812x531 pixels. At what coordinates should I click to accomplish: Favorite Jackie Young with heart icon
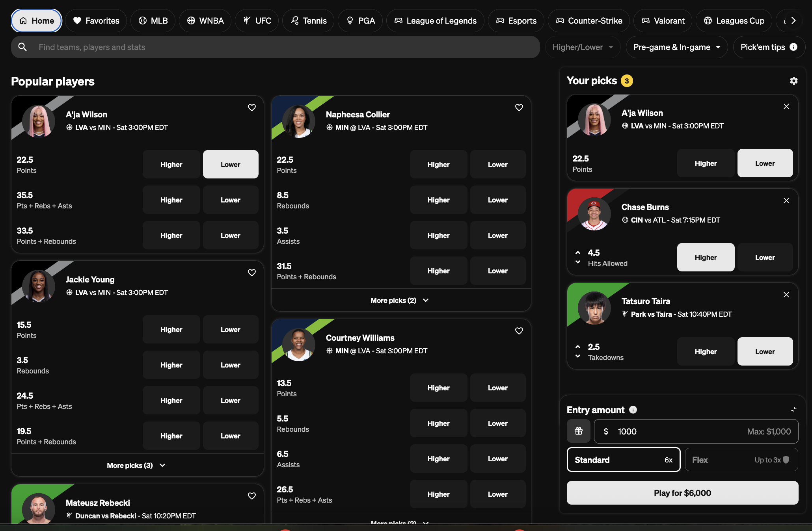252,273
